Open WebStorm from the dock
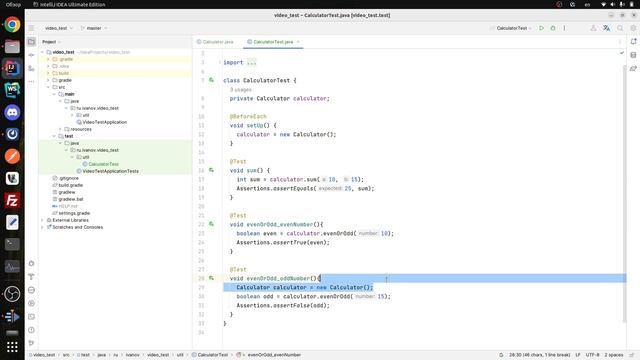 (12, 90)
